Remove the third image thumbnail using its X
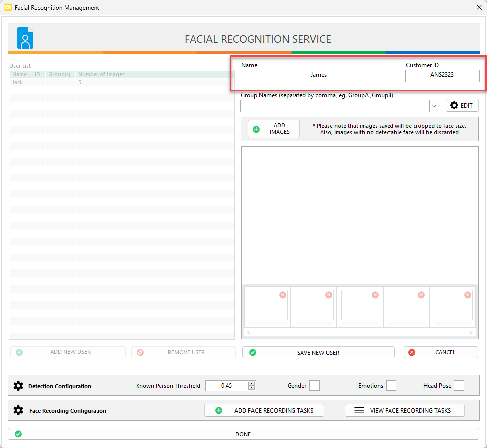Screen dimensions: 487x448 (x=375, y=295)
